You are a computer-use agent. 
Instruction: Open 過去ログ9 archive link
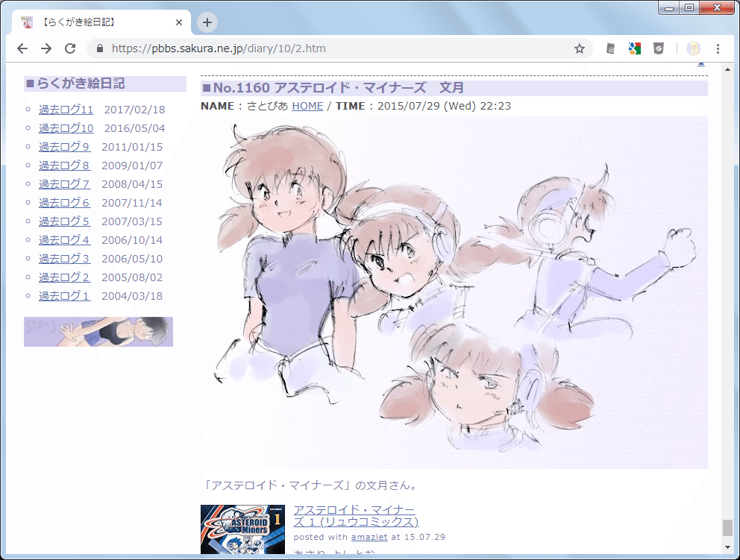[64, 147]
